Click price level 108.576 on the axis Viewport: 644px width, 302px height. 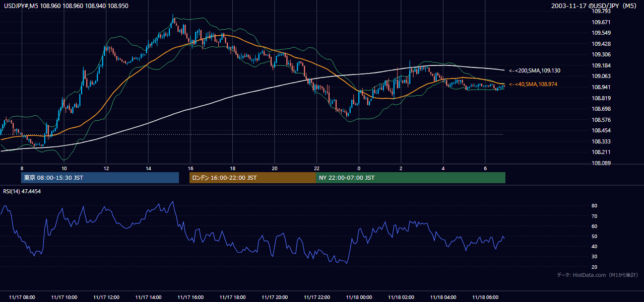[601, 120]
